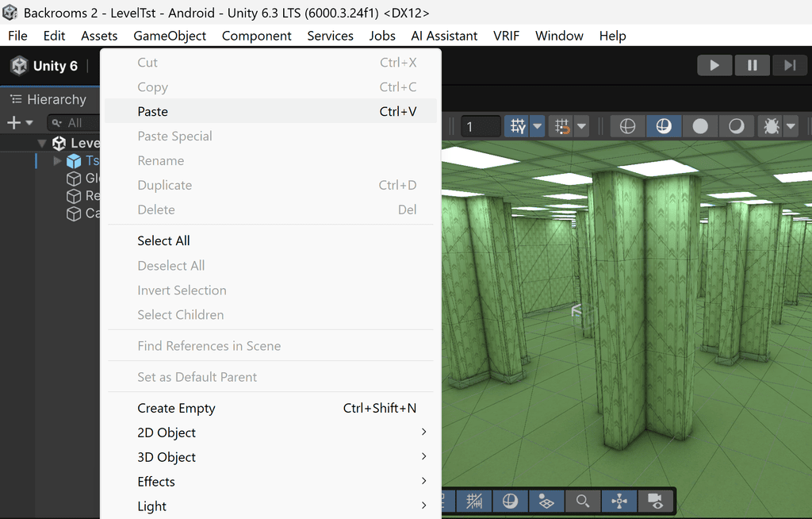The image size is (812, 519).
Task: Click the camera with eye overlay icon
Action: (x=655, y=501)
